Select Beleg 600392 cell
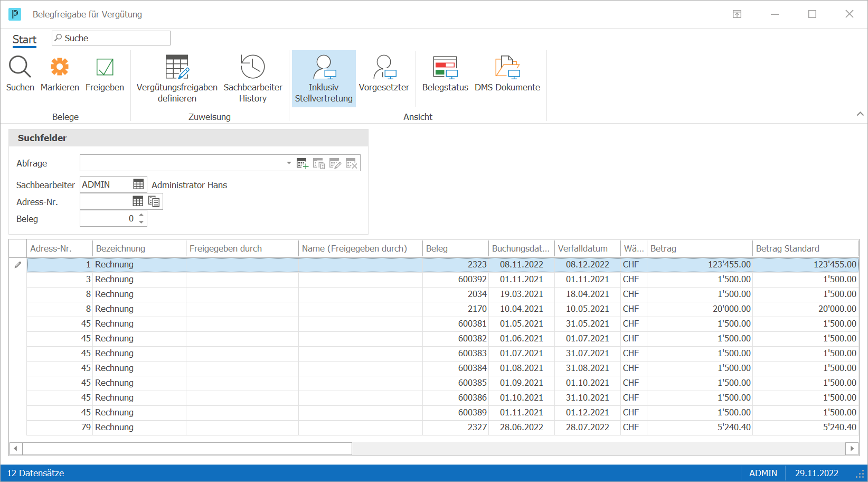The width and height of the screenshot is (868, 482). (x=456, y=279)
